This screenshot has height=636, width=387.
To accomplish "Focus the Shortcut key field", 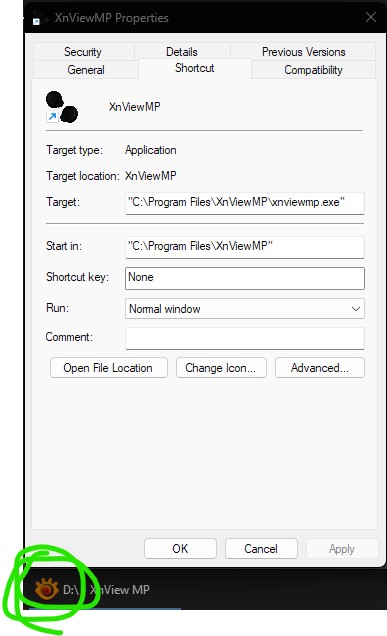I will point(245,278).
